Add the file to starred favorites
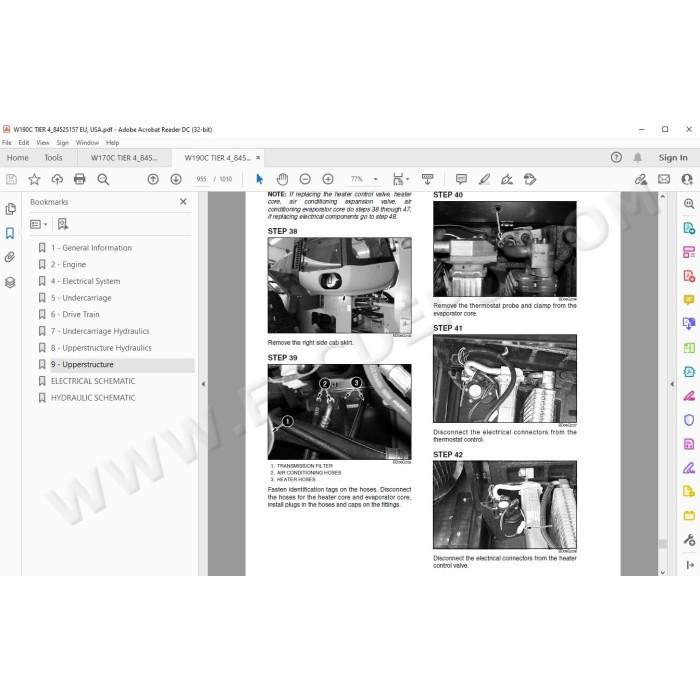The width and height of the screenshot is (700, 700). [34, 179]
